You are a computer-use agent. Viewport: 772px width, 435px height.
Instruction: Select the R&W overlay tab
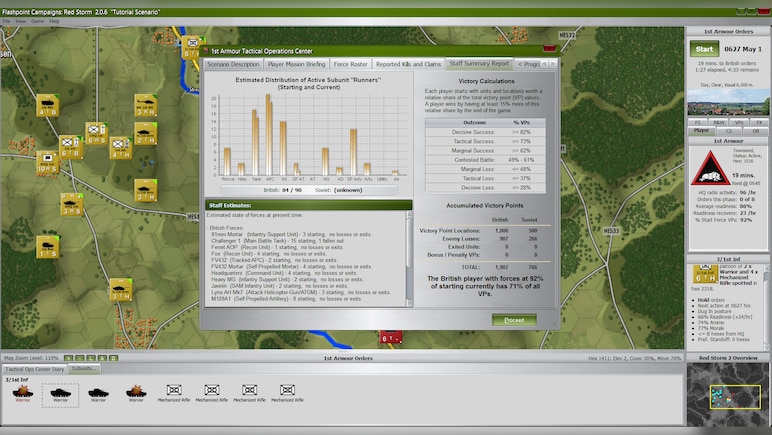718,123
